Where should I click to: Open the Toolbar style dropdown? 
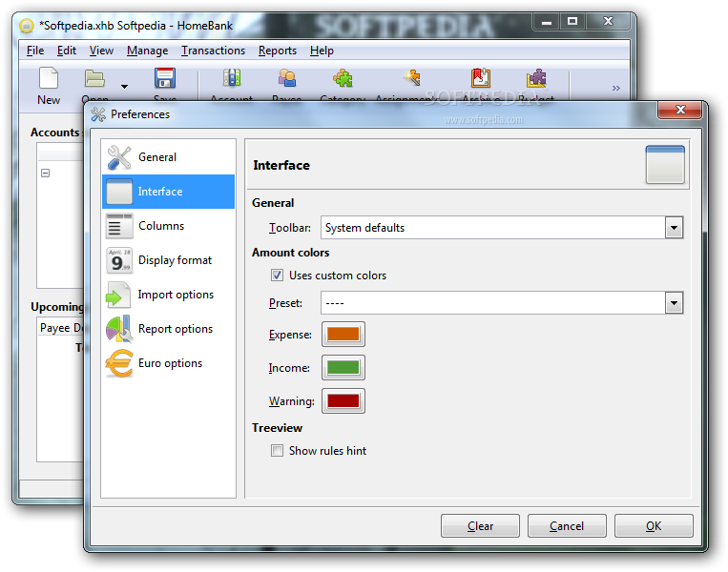coord(502,228)
